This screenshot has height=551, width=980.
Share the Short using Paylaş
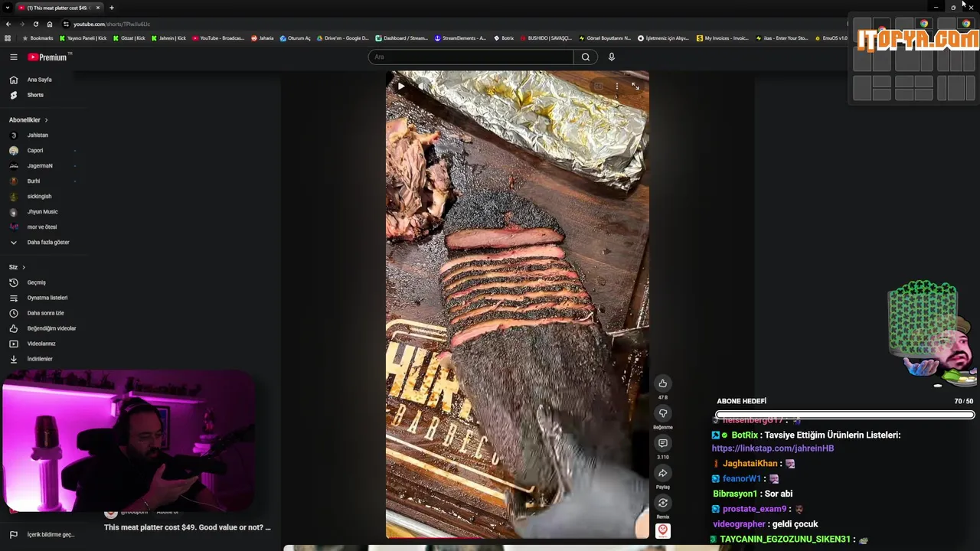tap(663, 473)
